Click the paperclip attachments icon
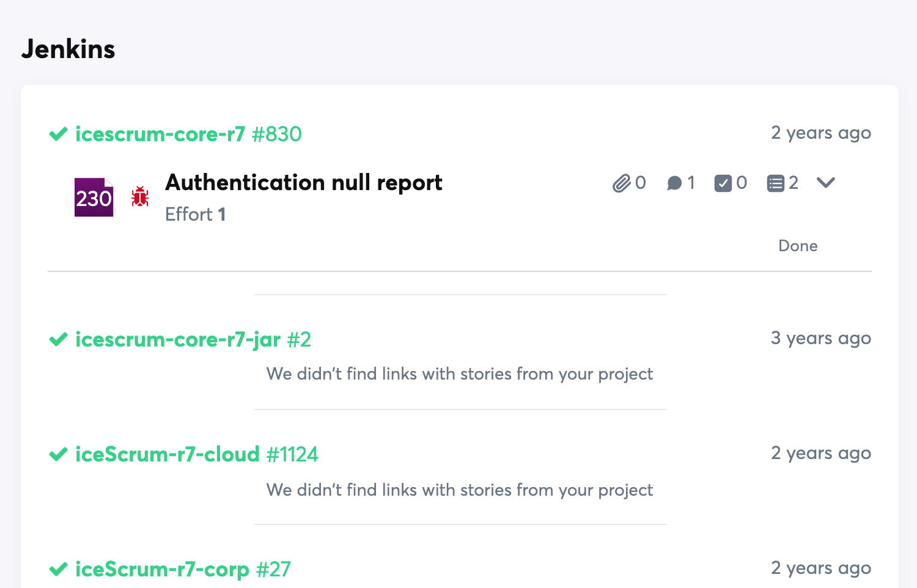Screen dimensions: 917x588 click(x=621, y=183)
